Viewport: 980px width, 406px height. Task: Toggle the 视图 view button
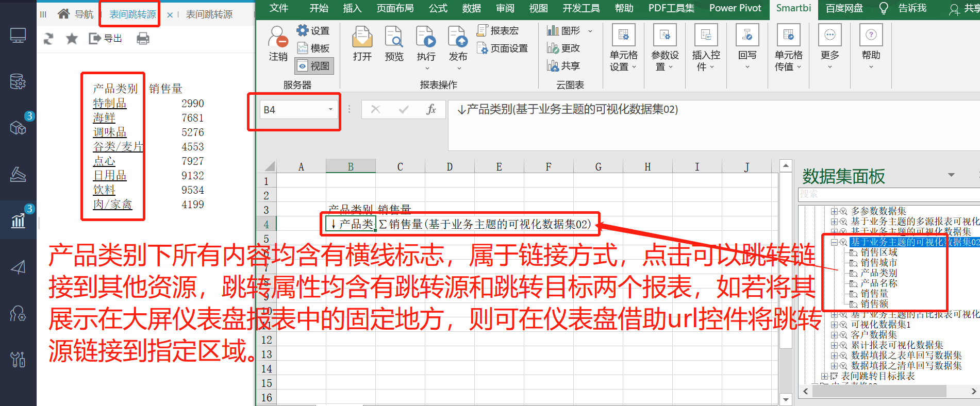[x=314, y=66]
